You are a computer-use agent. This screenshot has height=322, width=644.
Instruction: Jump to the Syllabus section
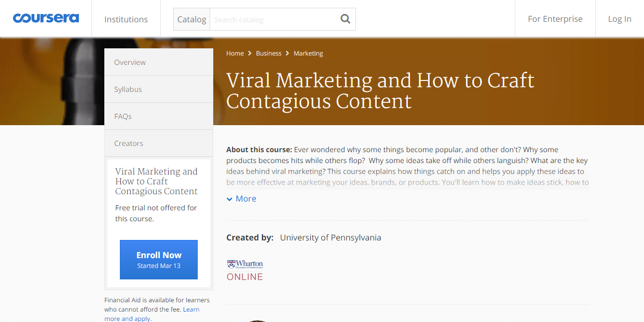pos(159,89)
